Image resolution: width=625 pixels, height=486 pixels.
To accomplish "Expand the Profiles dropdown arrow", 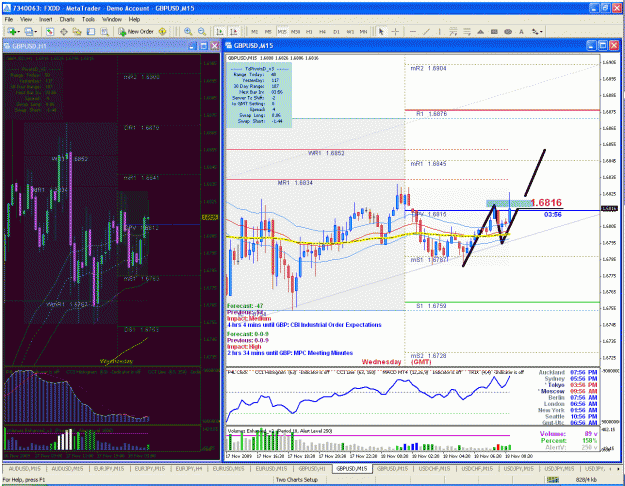I will click(x=35, y=31).
